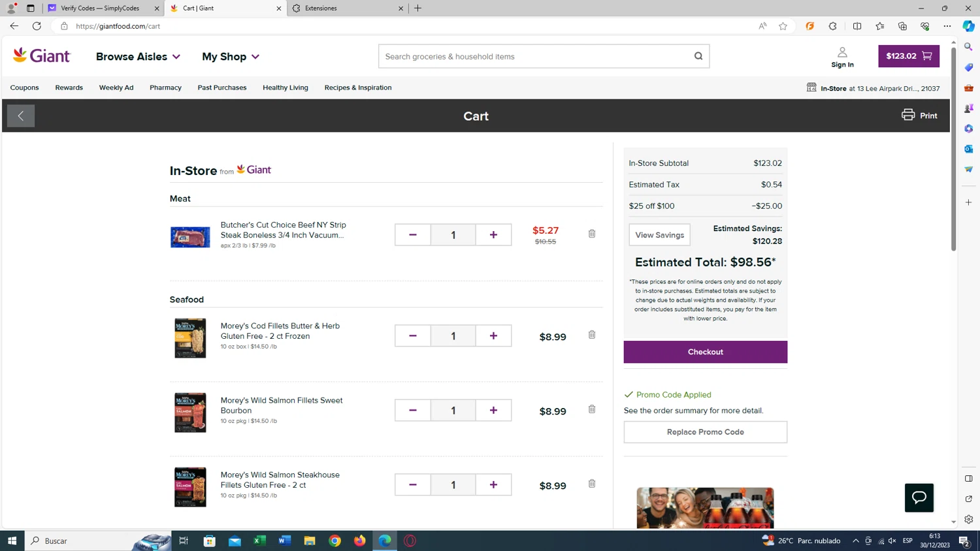Click In-Store location at 13 Lee Airpark

click(873, 88)
